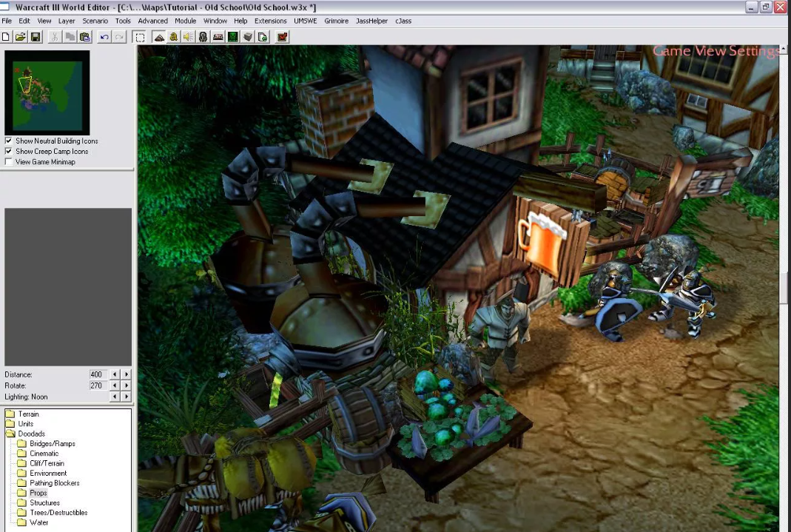Image resolution: width=791 pixels, height=532 pixels.
Task: Increase Distance with right arrow
Action: tap(126, 374)
